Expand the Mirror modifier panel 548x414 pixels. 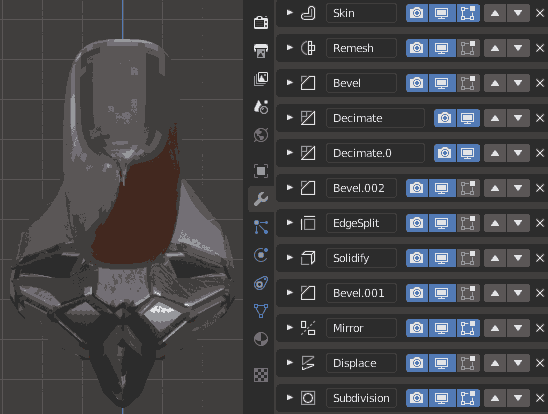[x=289, y=327]
